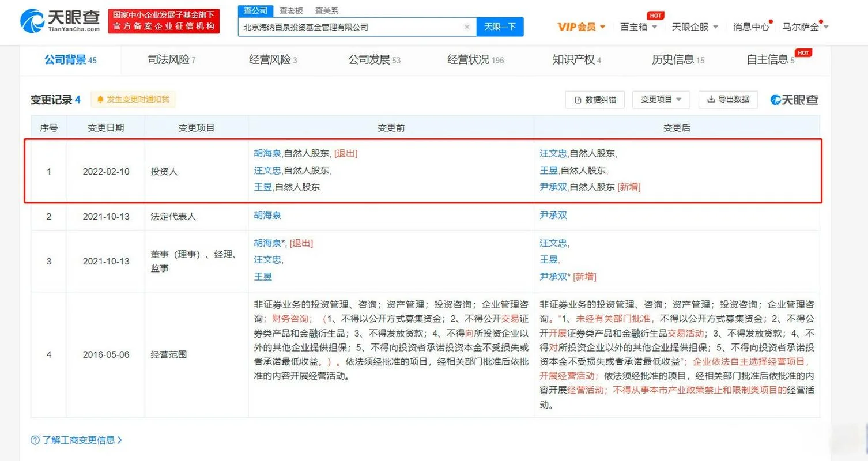Click the 天眼一下 search button
This screenshot has height=461, width=868.
tap(500, 27)
